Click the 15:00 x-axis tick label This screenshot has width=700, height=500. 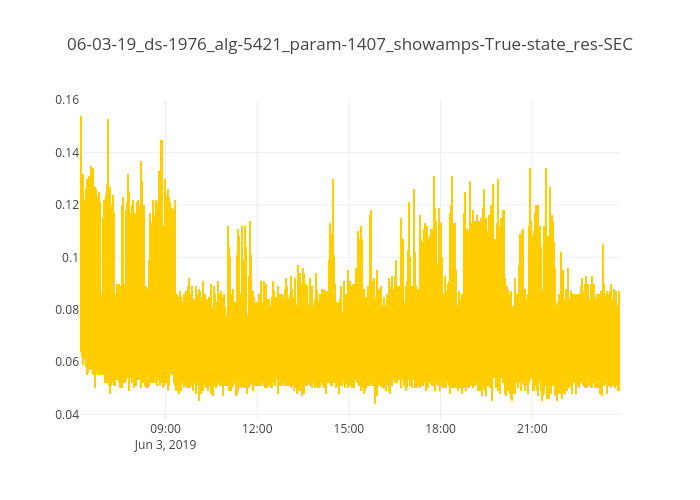pos(349,429)
